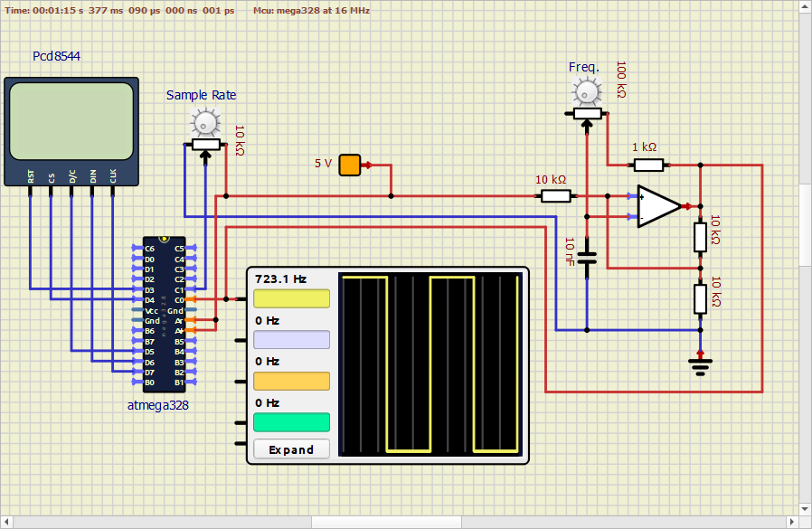Click the oscilloscope waveform display
812x529 pixels.
tap(430, 364)
